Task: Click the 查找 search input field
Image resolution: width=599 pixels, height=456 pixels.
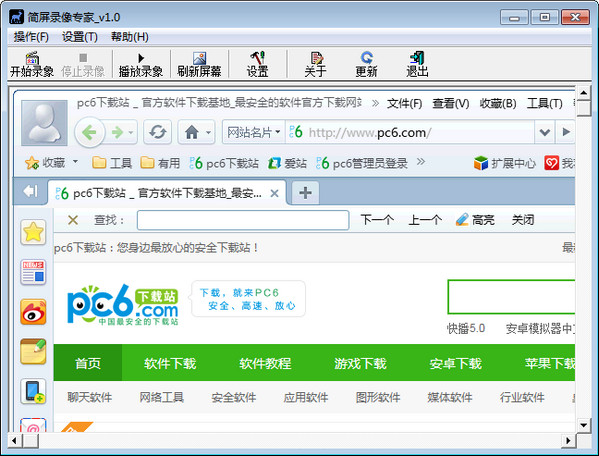Action: pos(243,220)
